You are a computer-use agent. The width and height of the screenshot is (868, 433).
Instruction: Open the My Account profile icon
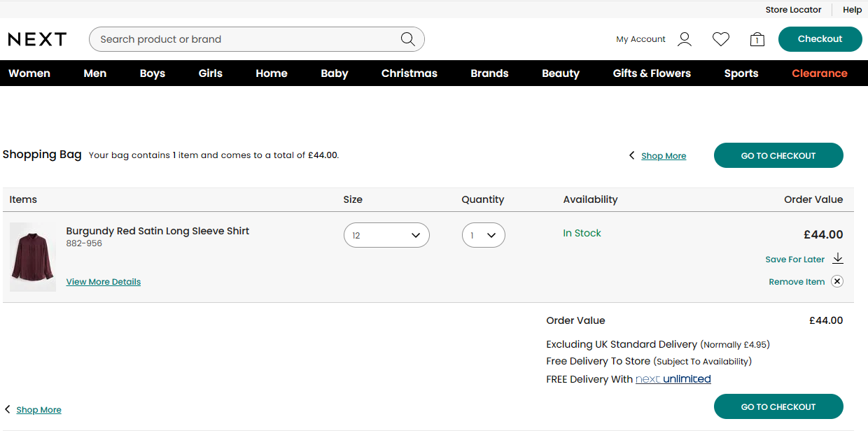coord(685,39)
